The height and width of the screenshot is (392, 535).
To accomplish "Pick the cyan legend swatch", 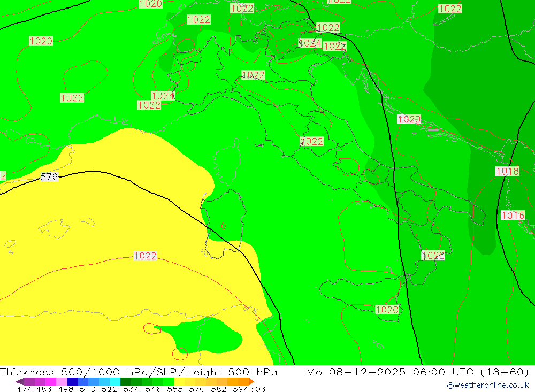I will (115, 381).
